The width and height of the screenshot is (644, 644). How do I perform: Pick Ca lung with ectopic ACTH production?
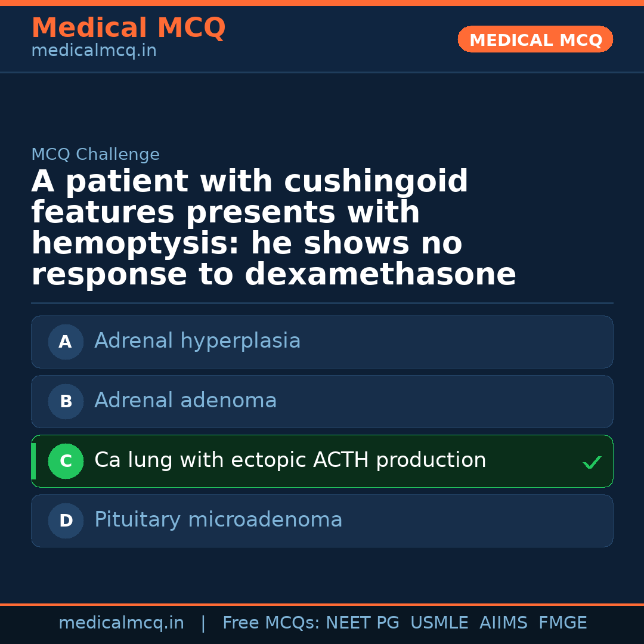290,460
